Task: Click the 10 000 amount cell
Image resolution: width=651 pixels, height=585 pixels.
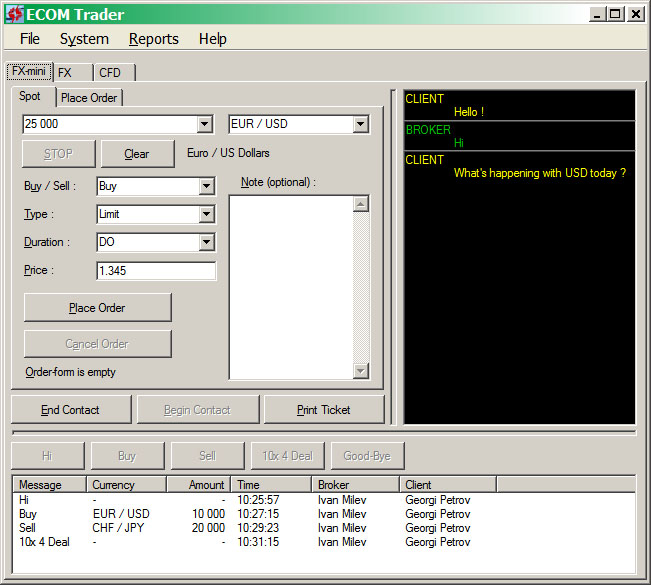Action: coord(208,514)
